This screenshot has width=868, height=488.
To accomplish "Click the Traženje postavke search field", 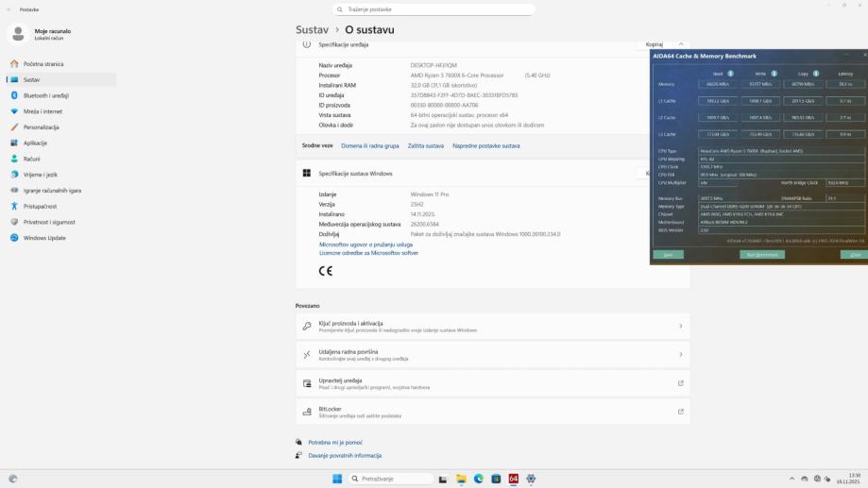I will (434, 9).
